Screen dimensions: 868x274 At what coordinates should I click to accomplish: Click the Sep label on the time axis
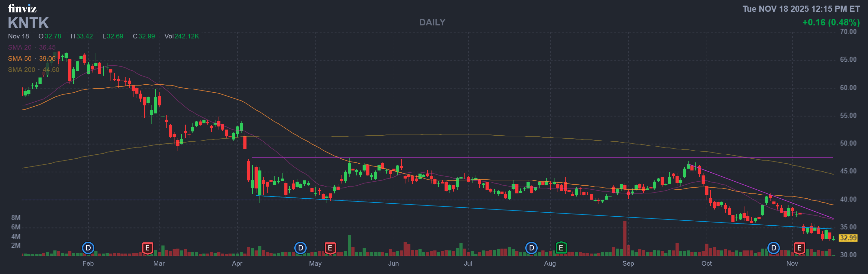[x=628, y=263]
